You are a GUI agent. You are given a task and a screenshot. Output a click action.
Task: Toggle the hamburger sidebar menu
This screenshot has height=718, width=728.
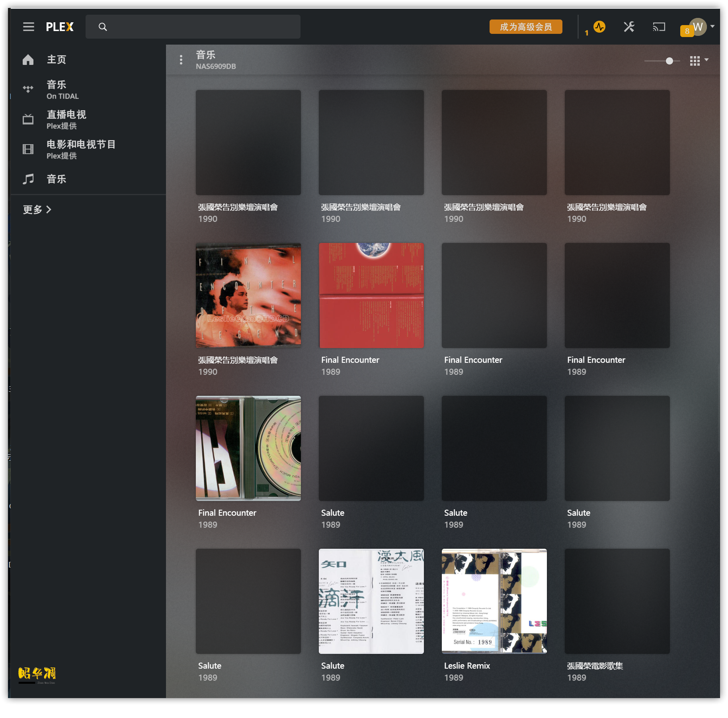tap(28, 27)
